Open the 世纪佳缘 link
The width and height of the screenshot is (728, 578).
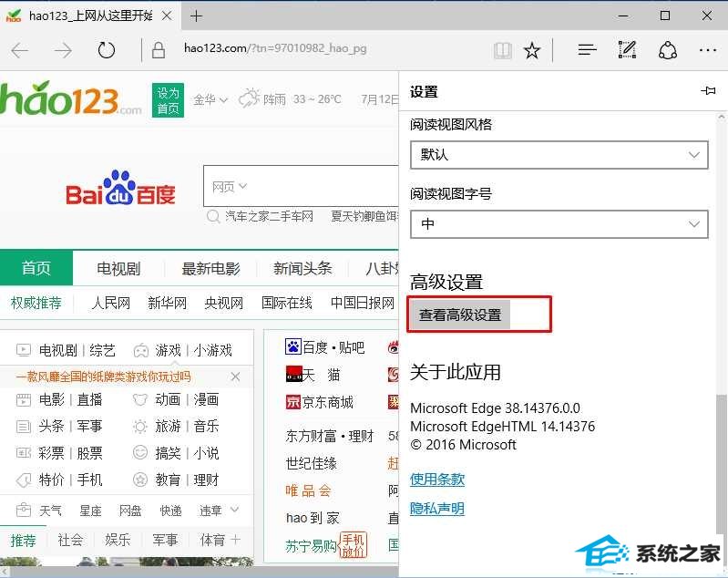311,463
